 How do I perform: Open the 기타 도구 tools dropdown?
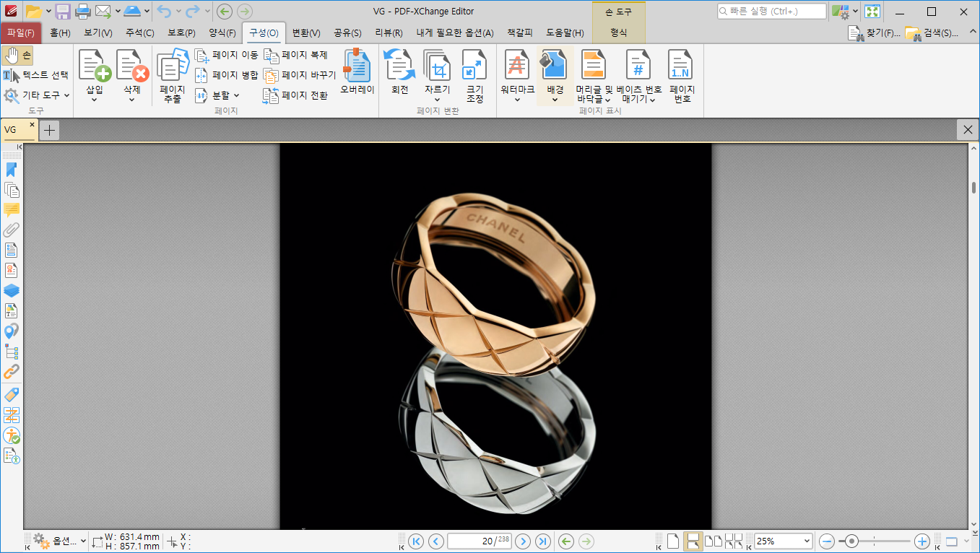(x=36, y=95)
